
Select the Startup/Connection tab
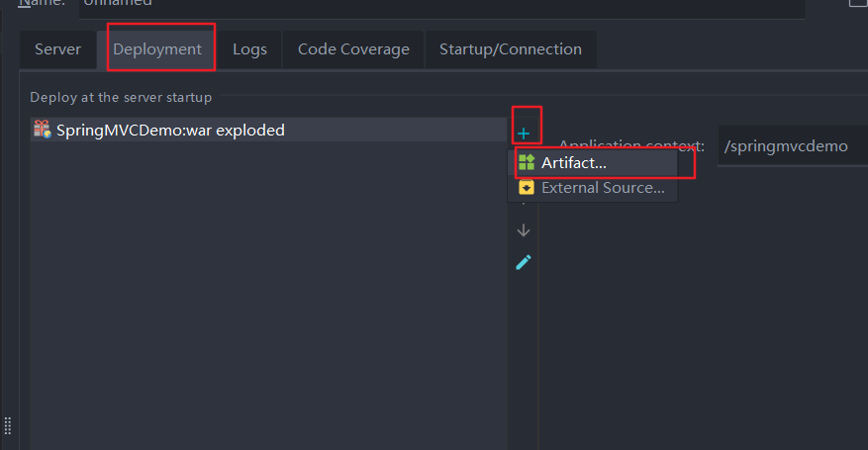(510, 49)
